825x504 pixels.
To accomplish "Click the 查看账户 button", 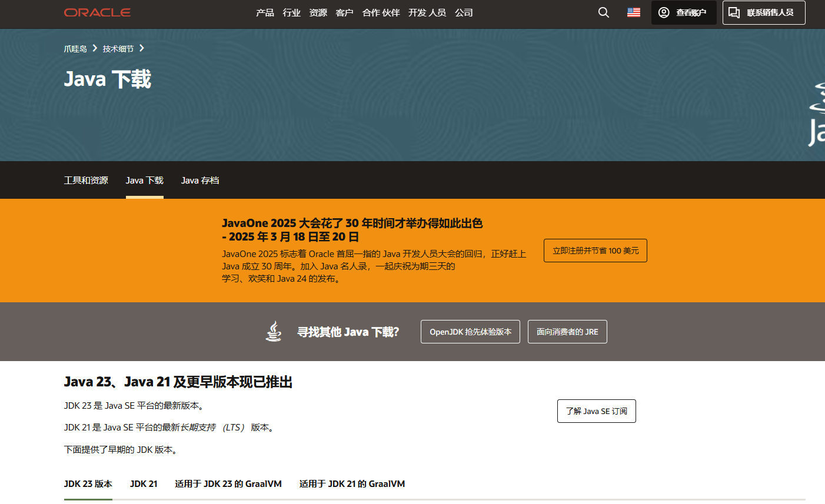I will pyautogui.click(x=684, y=12).
